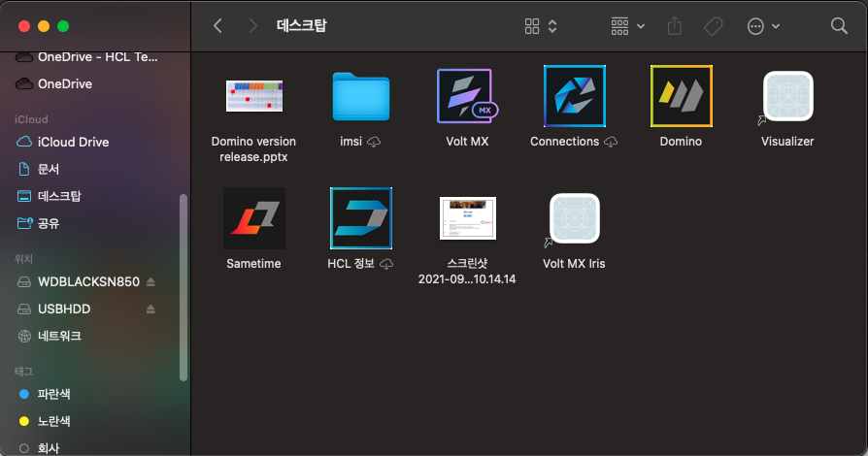The image size is (868, 456).
Task: Open the group-by dropdown
Action: (628, 26)
